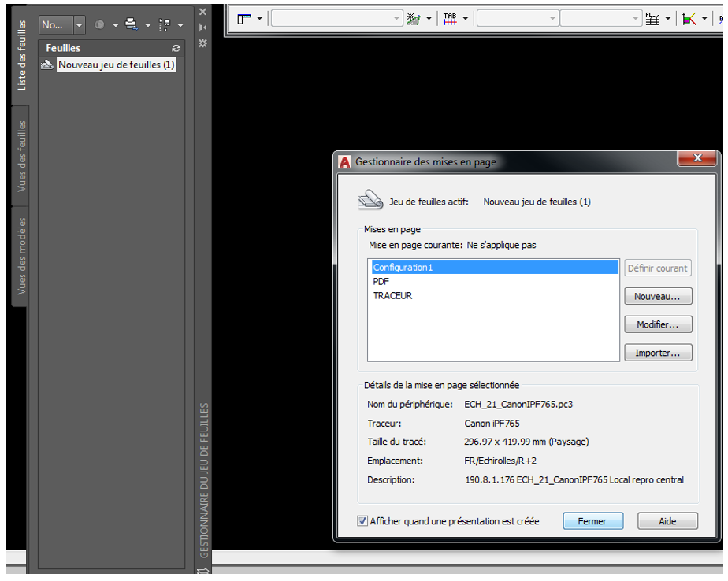728x581 pixels.
Task: Select 'Nouveau jeu de feuilles (1)' tree item
Action: point(116,65)
